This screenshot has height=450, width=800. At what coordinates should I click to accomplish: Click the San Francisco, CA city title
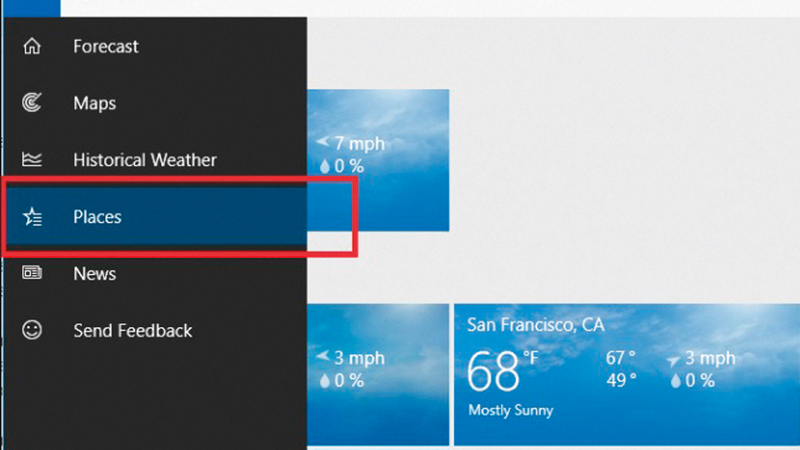pos(536,325)
